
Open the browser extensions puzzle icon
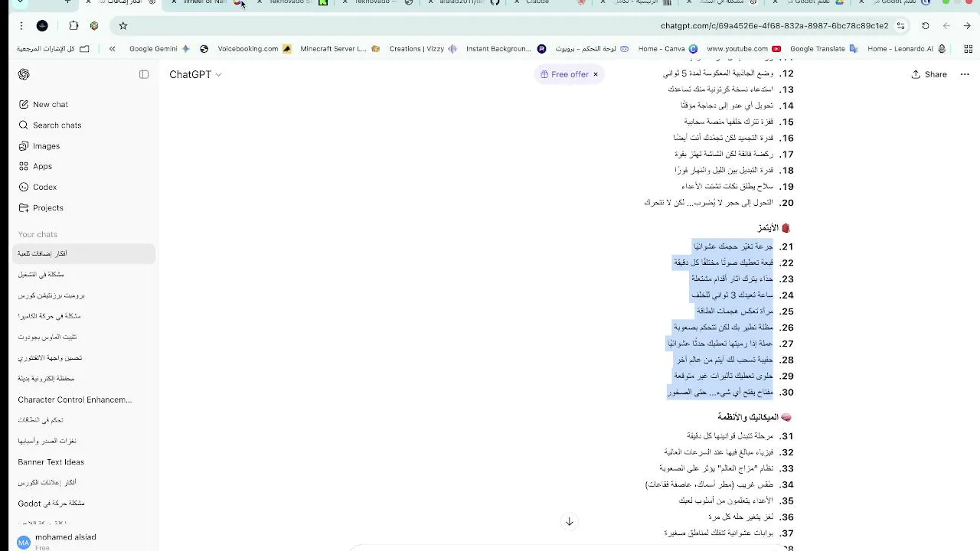pos(73,25)
